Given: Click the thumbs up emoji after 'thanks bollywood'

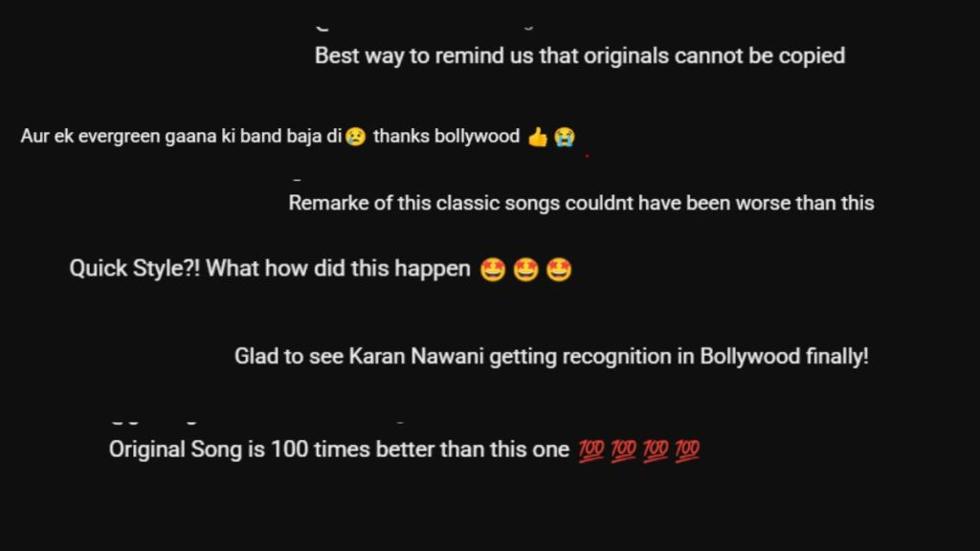Looking at the screenshot, I should (x=538, y=137).
